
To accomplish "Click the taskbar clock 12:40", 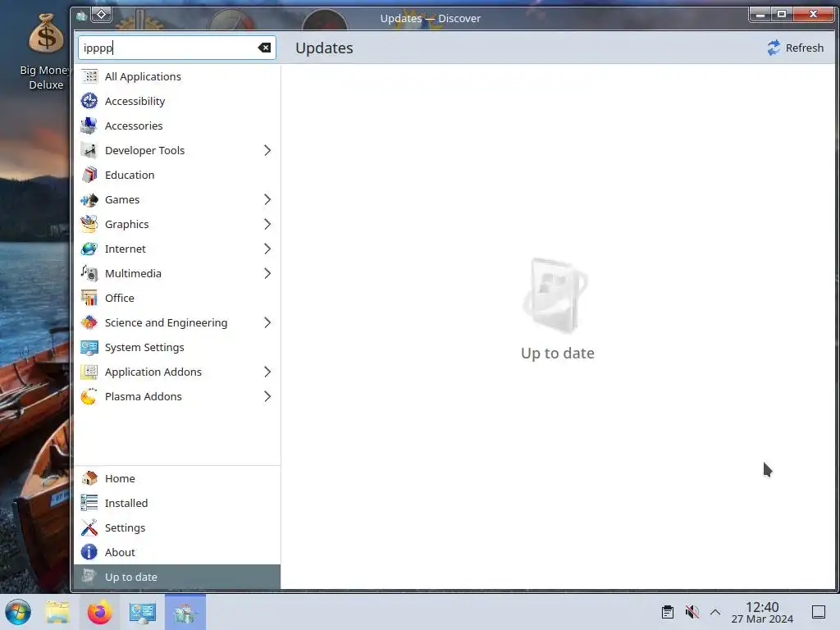I will (762, 607).
